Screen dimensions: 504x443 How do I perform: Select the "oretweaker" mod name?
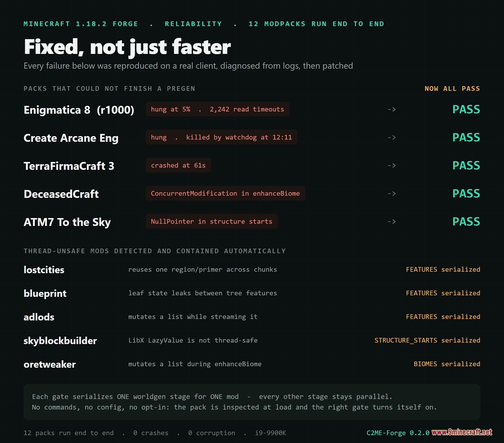[50, 364]
